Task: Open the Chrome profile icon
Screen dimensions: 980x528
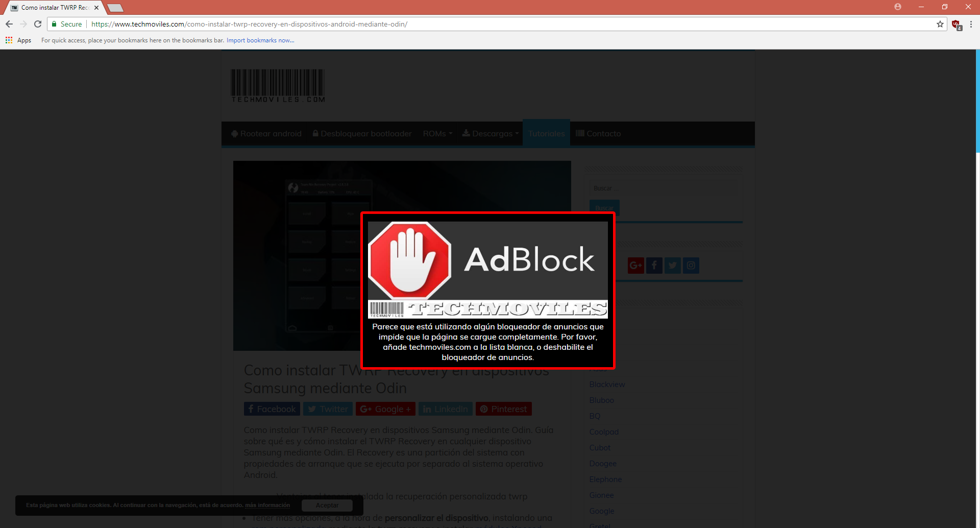Action: click(x=898, y=7)
